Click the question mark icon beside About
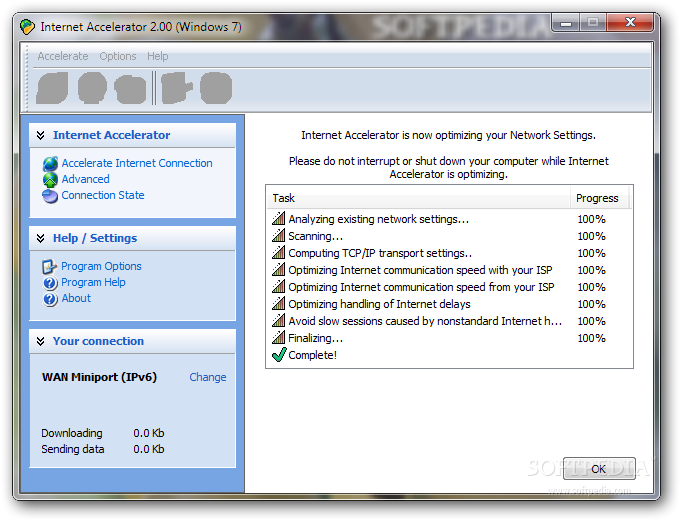The image size is (681, 521). [x=50, y=299]
